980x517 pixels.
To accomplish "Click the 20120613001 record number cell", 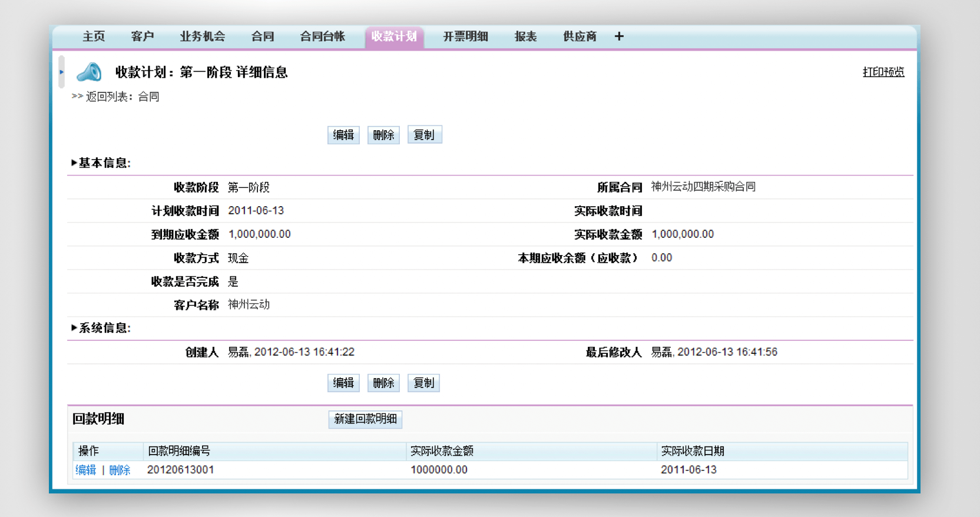I will [181, 470].
